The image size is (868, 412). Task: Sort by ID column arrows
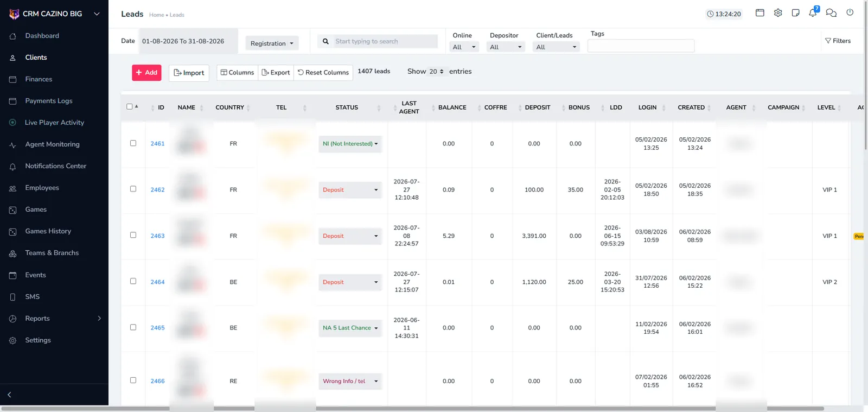[153, 107]
